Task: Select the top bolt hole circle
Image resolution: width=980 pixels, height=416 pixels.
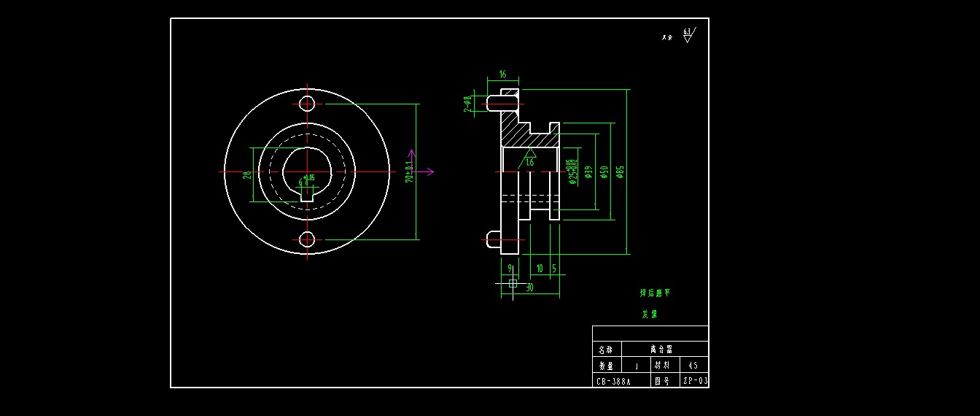Action: click(x=307, y=103)
